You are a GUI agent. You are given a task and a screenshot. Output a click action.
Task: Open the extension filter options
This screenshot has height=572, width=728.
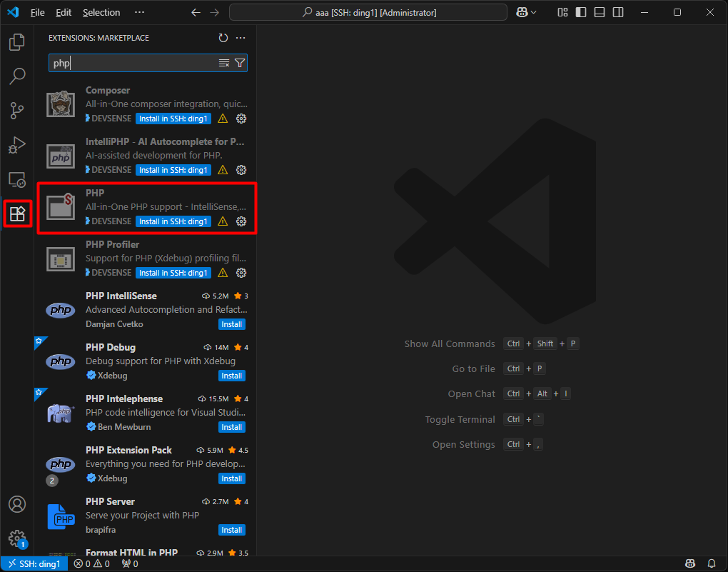[240, 63]
